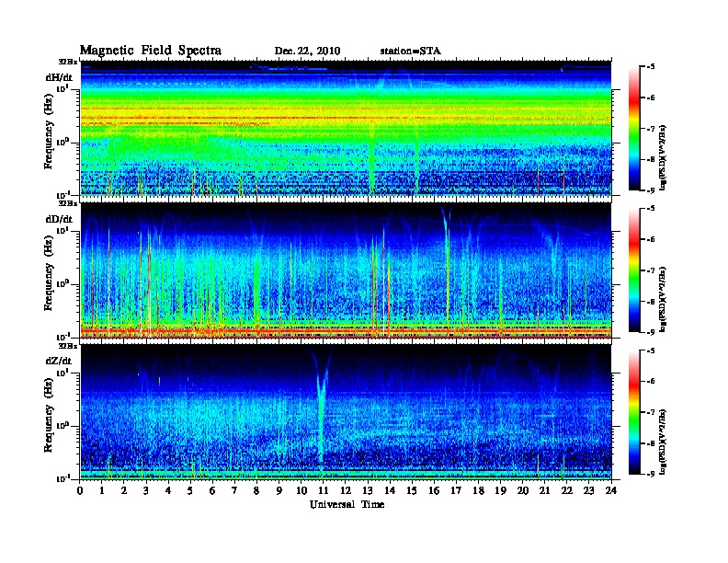Click the "-7" tick on dD/dt color scale

pos(651,270)
